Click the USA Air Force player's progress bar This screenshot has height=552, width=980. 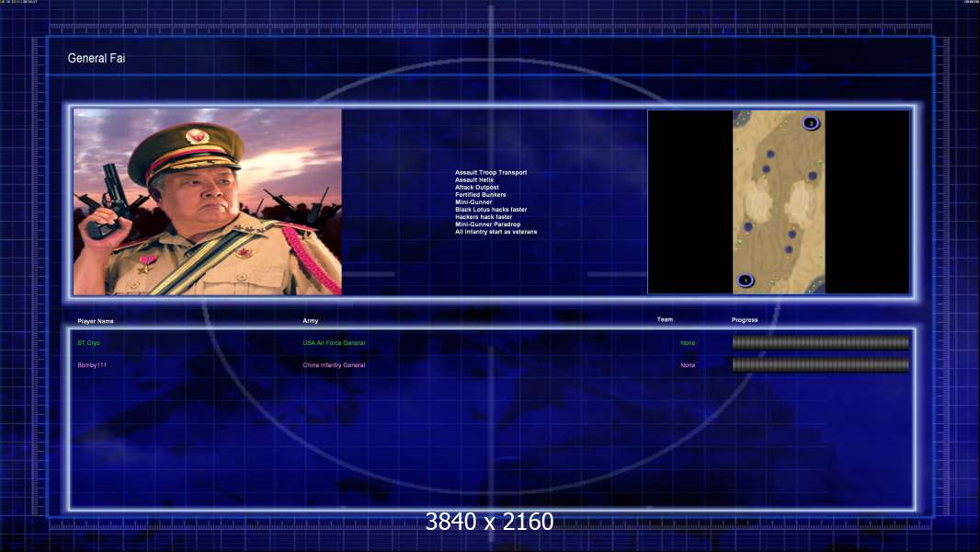821,342
